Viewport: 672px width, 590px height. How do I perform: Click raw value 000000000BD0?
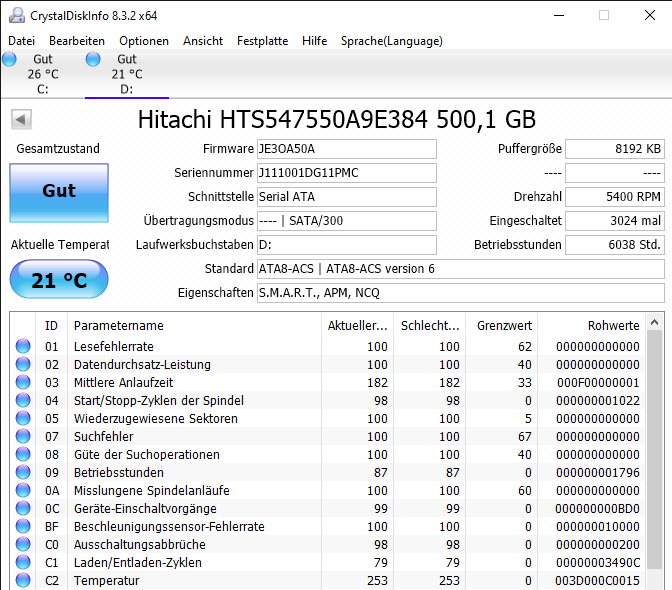pyautogui.click(x=597, y=509)
